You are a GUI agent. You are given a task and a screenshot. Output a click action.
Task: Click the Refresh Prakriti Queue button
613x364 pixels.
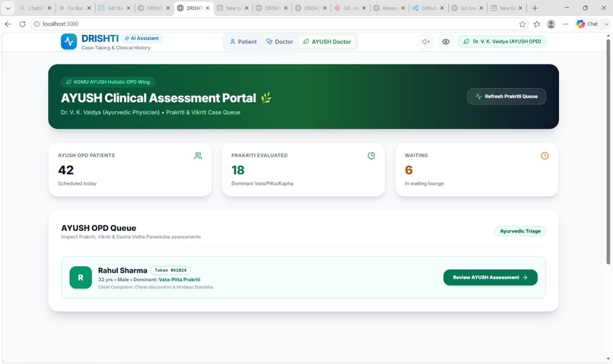pyautogui.click(x=507, y=97)
